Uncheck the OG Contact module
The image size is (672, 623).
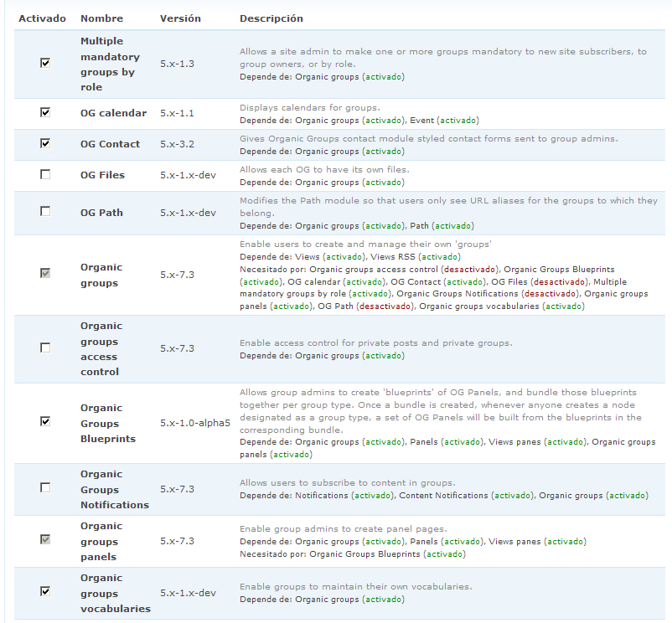click(45, 143)
